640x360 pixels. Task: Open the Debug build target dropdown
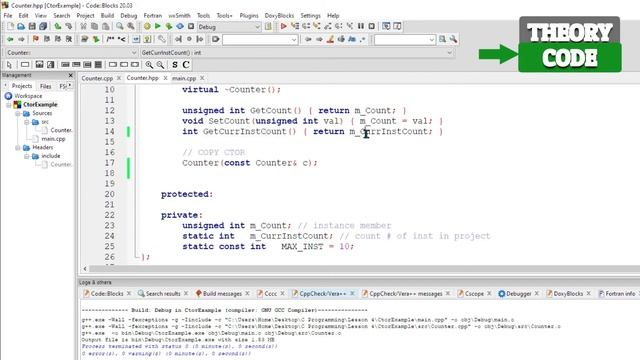coord(229,27)
